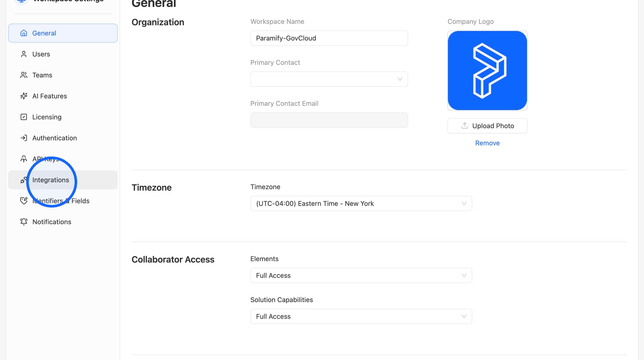
Task: Open the General settings section
Action: click(63, 33)
